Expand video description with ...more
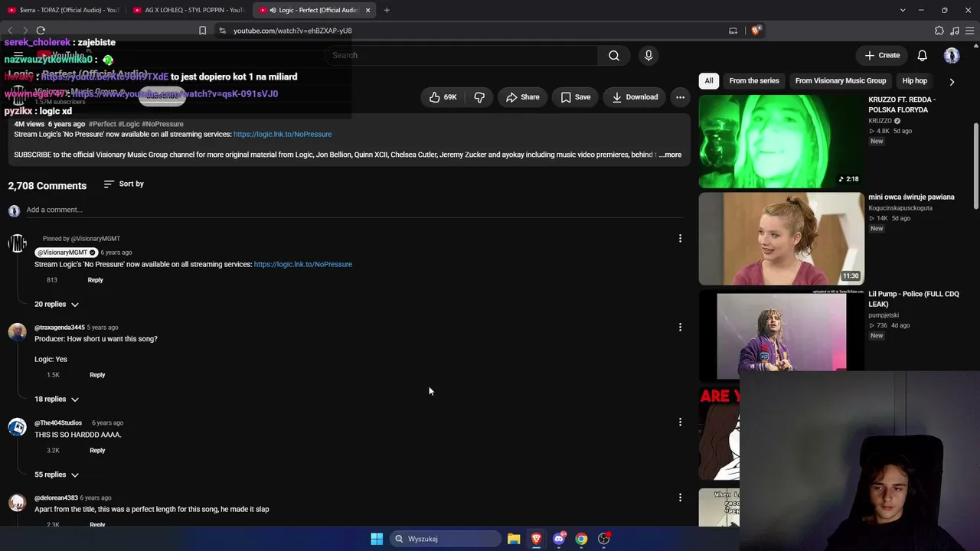980x551 pixels. coord(670,155)
